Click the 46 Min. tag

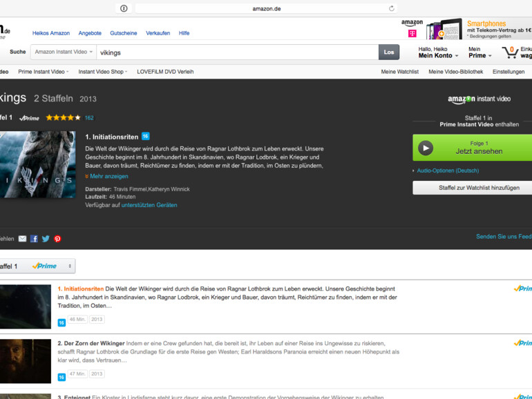pyautogui.click(x=77, y=320)
